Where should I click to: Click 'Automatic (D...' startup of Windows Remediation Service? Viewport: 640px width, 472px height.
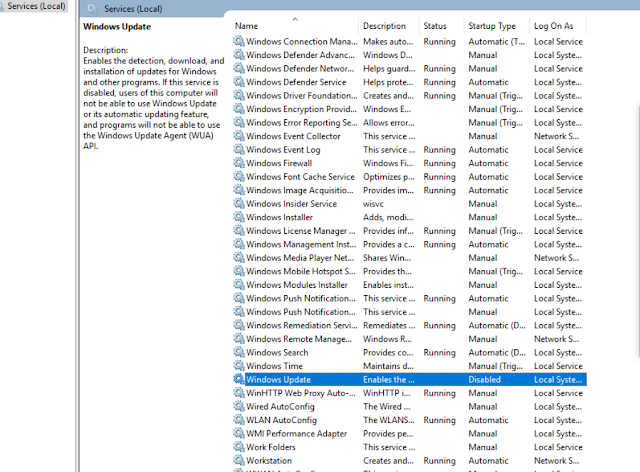tap(497, 325)
